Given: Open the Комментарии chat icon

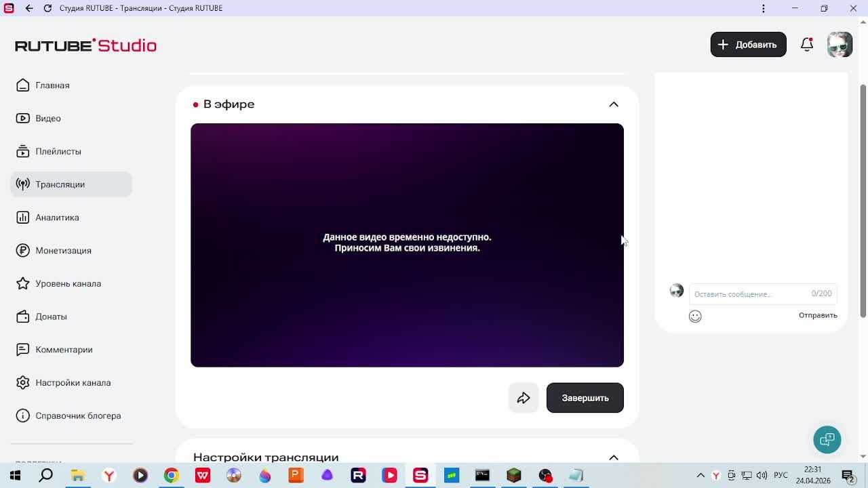Looking at the screenshot, I should (x=23, y=350).
